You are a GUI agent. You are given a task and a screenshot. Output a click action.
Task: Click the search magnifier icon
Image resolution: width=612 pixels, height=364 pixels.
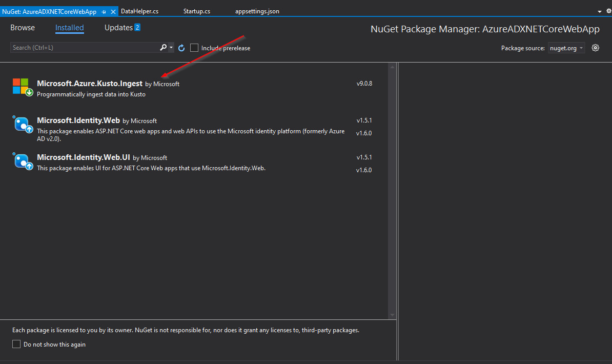tap(162, 47)
